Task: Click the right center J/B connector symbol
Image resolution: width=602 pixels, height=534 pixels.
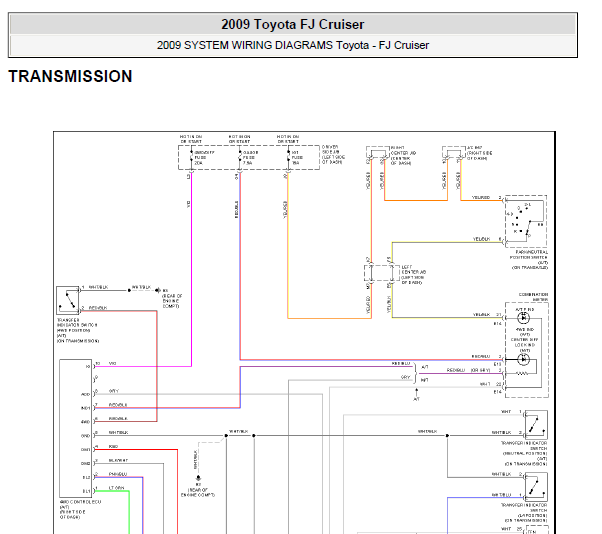Action: click(378, 153)
